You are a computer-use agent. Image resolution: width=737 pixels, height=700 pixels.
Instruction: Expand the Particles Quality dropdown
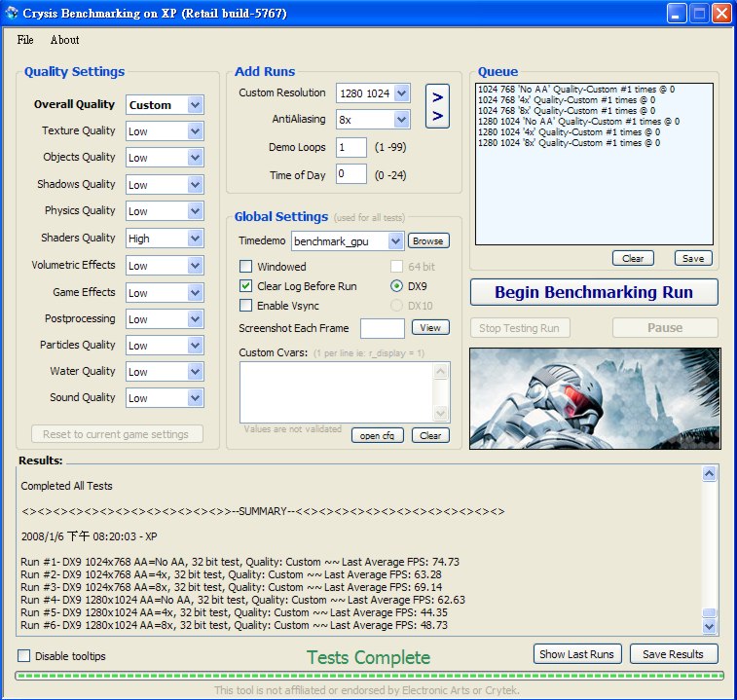click(195, 346)
